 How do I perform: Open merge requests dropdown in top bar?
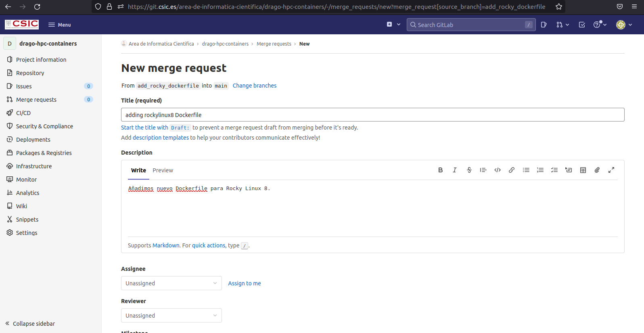(562, 25)
